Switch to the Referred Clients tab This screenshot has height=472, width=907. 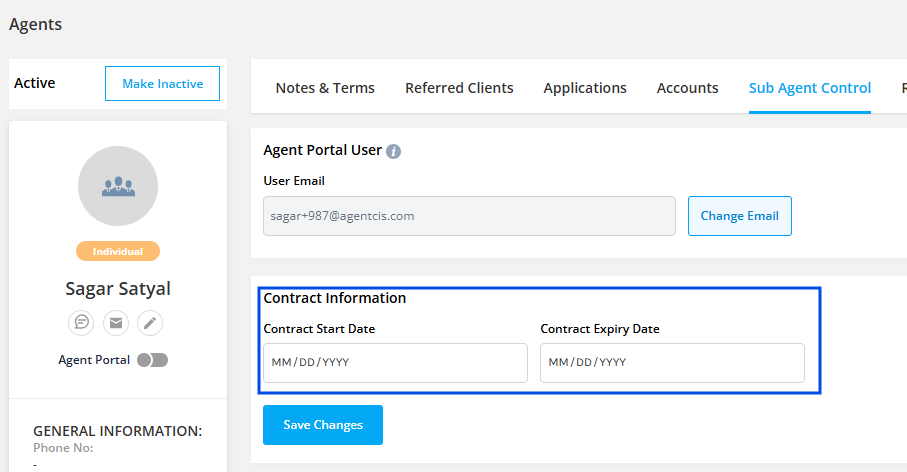[459, 88]
